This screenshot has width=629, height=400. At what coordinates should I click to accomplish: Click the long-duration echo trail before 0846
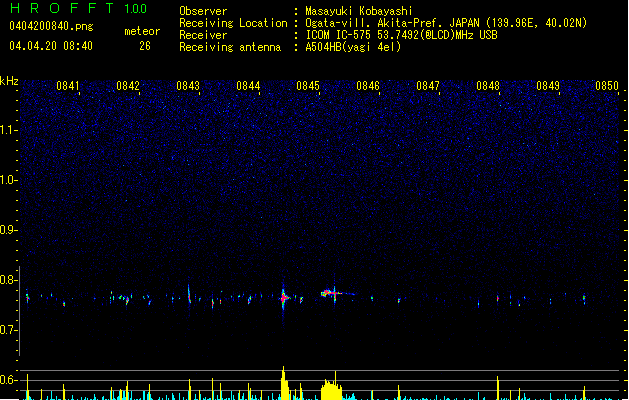coord(336,293)
